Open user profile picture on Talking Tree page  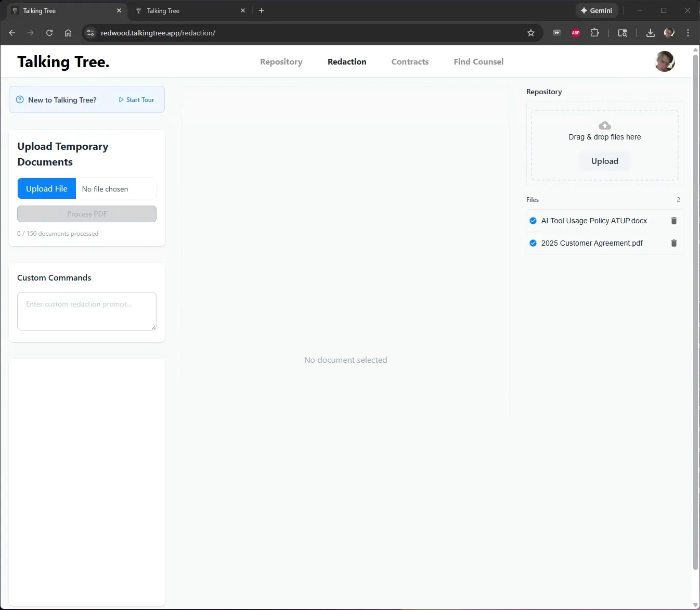pos(665,61)
